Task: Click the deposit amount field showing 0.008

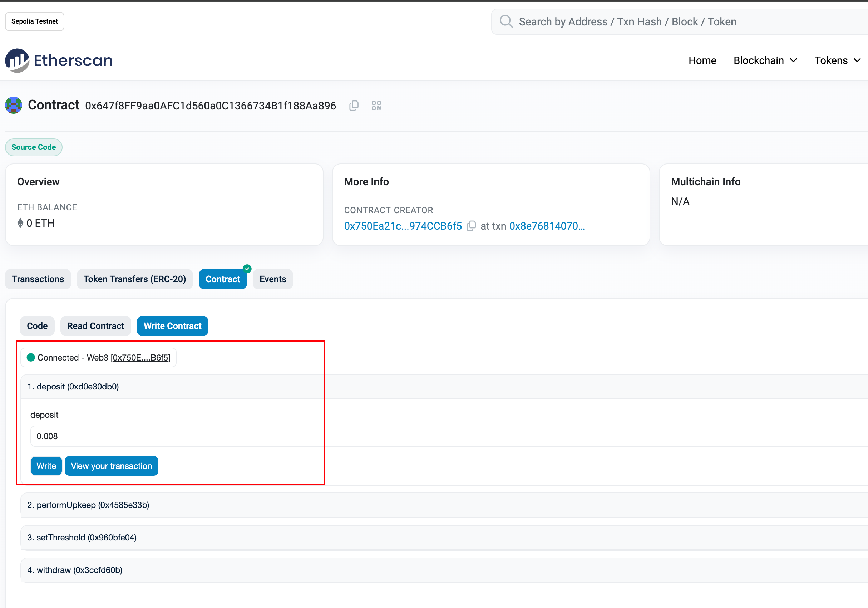Action: point(449,436)
